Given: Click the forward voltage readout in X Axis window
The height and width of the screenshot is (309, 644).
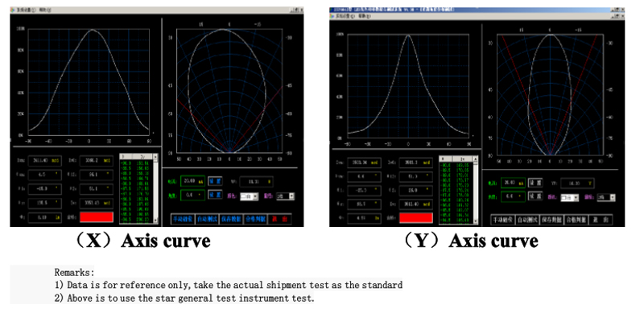Looking at the screenshot, I should [x=256, y=181].
